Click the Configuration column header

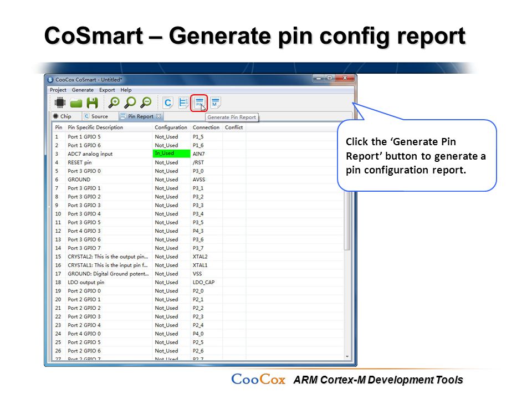[x=171, y=127]
